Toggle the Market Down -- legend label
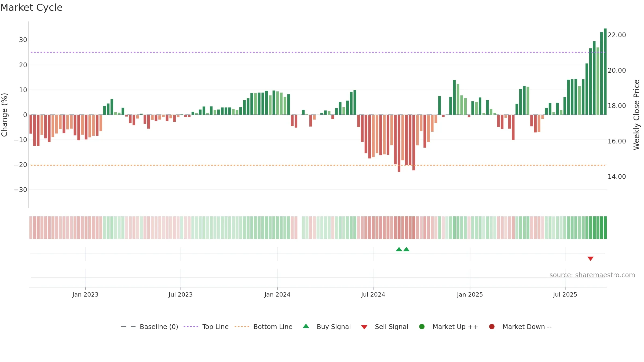Image resolution: width=644 pixels, height=362 pixels. pos(527,327)
